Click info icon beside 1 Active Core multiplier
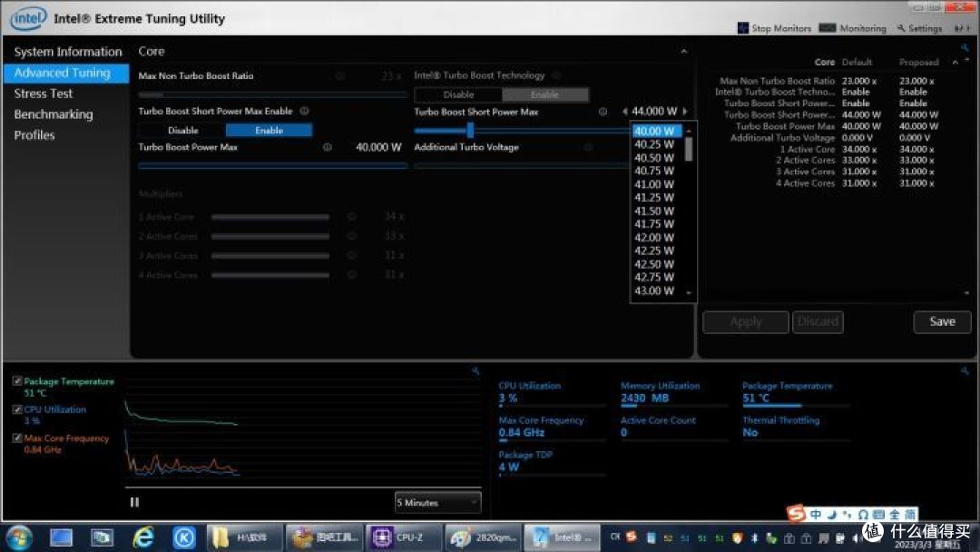980x552 pixels. coord(352,216)
